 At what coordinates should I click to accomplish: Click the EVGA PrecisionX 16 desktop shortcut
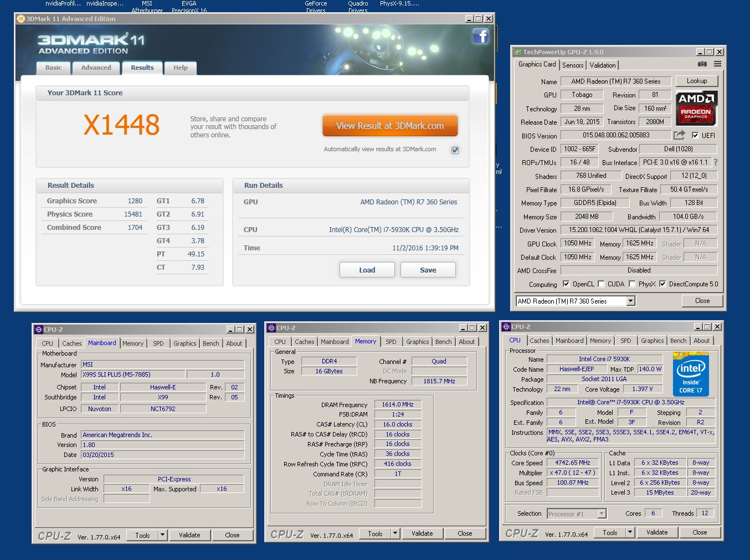point(189,6)
